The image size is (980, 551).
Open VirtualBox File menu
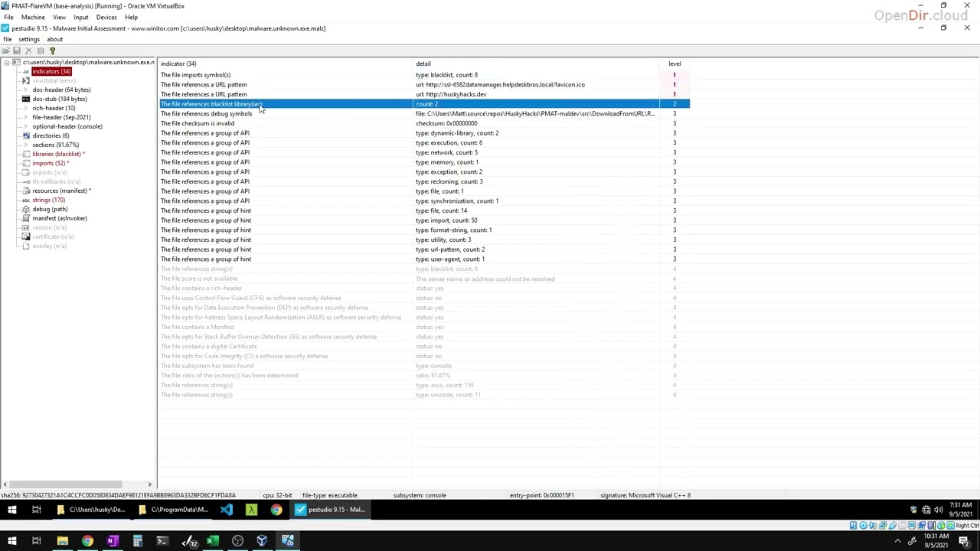coord(8,17)
